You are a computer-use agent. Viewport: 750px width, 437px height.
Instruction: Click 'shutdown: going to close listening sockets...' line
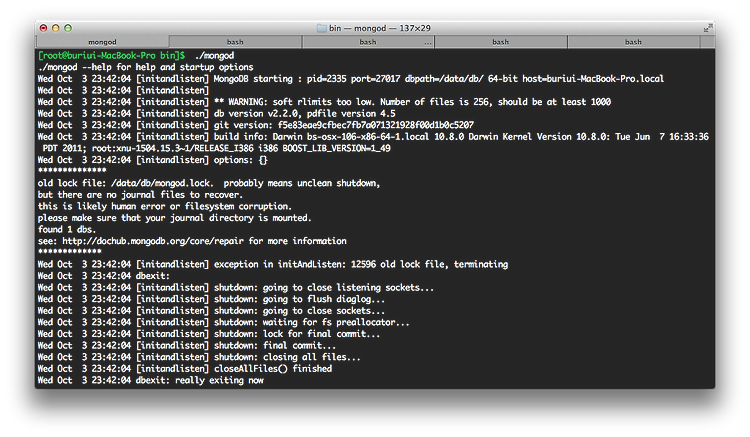[x=236, y=287]
